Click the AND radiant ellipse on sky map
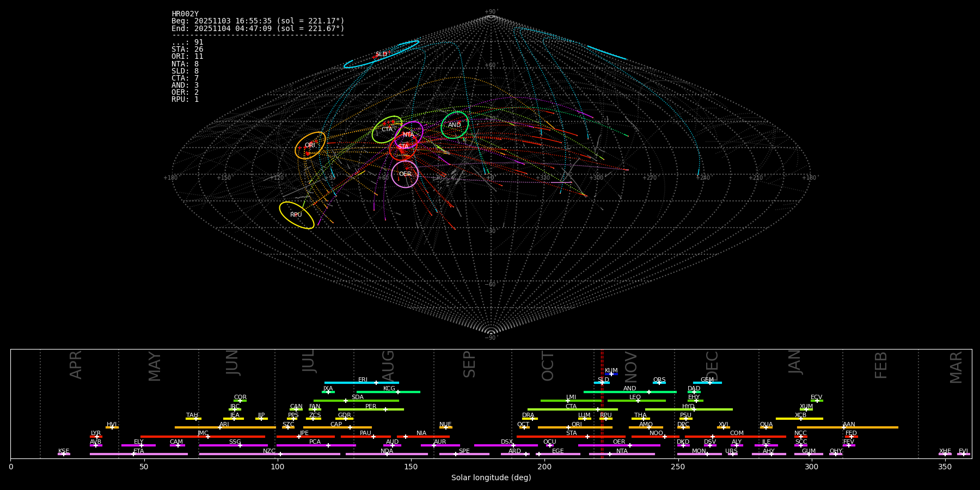Viewport: 980px width, 490px height. [x=455, y=125]
